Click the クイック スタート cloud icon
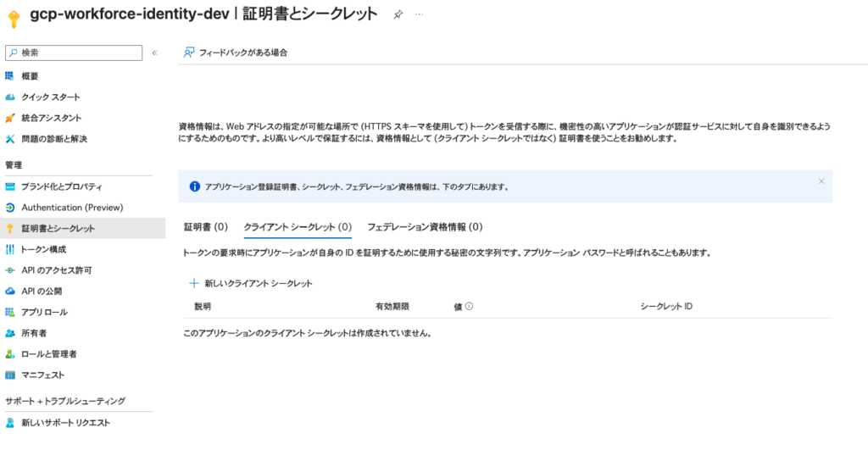 10,97
